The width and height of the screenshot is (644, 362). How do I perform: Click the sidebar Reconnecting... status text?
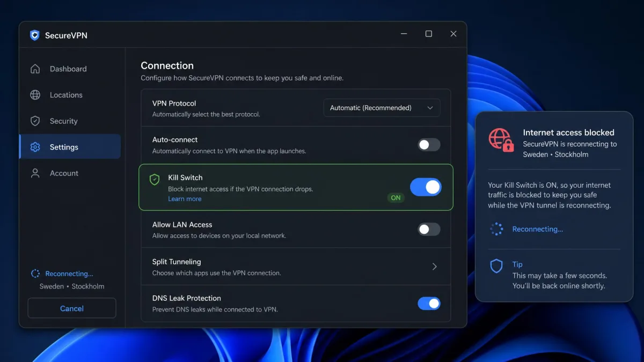[x=69, y=274]
